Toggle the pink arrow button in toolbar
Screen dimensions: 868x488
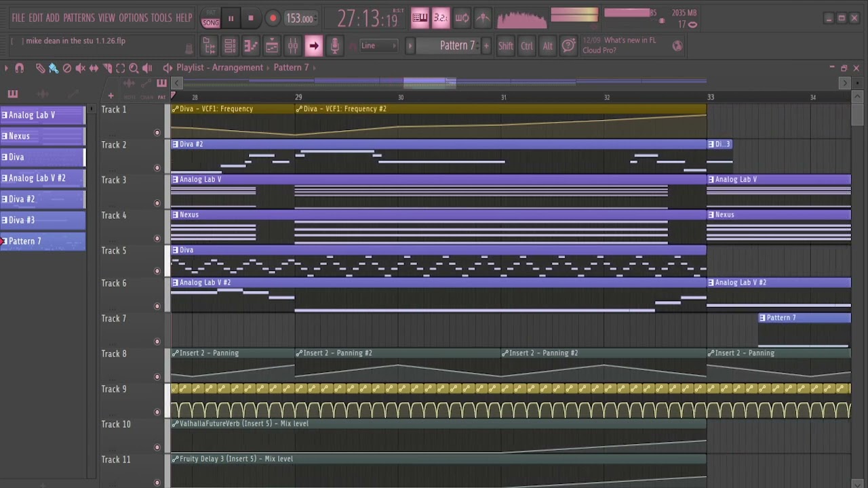coord(313,46)
